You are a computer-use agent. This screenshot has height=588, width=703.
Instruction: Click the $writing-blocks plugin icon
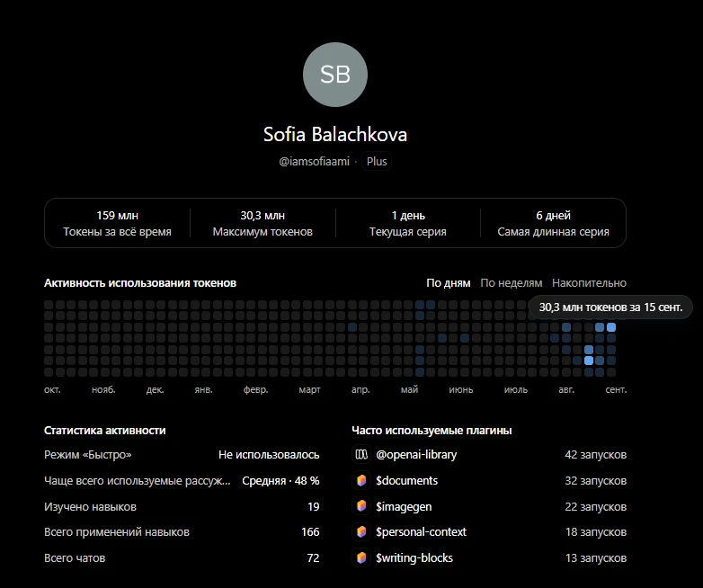click(361, 558)
